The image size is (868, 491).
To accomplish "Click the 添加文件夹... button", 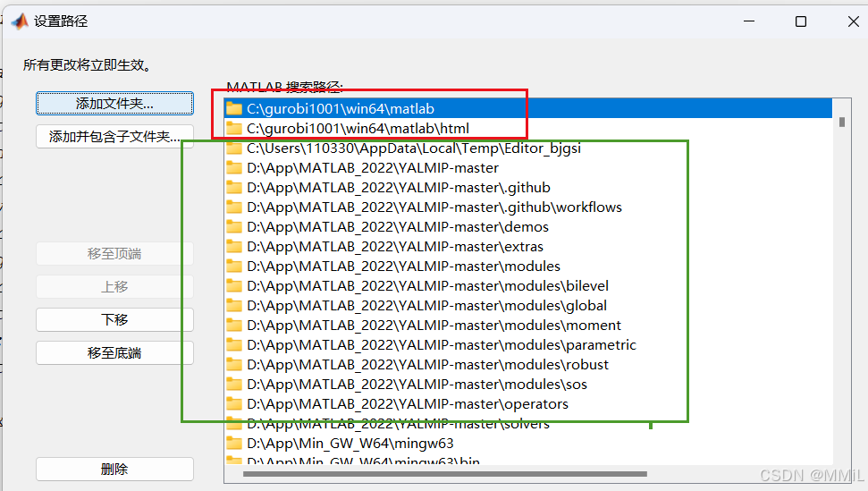I will point(114,104).
